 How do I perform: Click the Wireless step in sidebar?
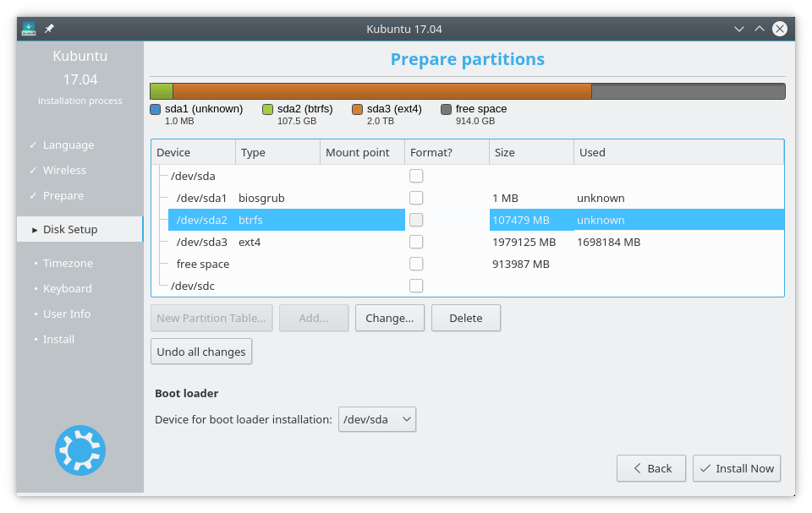64,171
